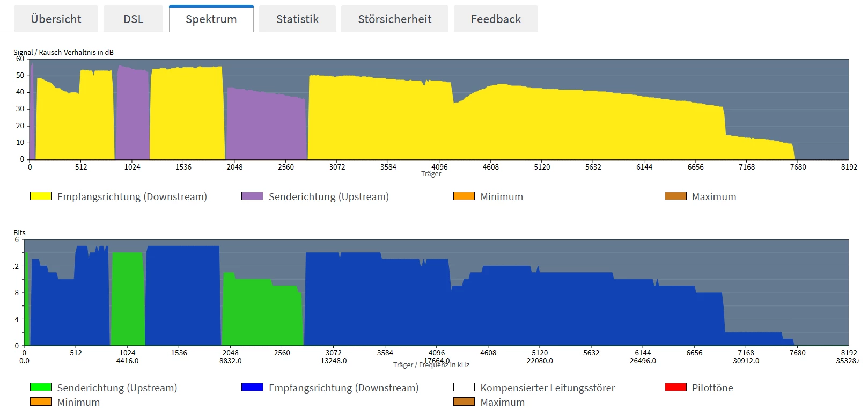Click 'Empfangsrichtung (Downstream)' label in SNR legend

point(132,196)
